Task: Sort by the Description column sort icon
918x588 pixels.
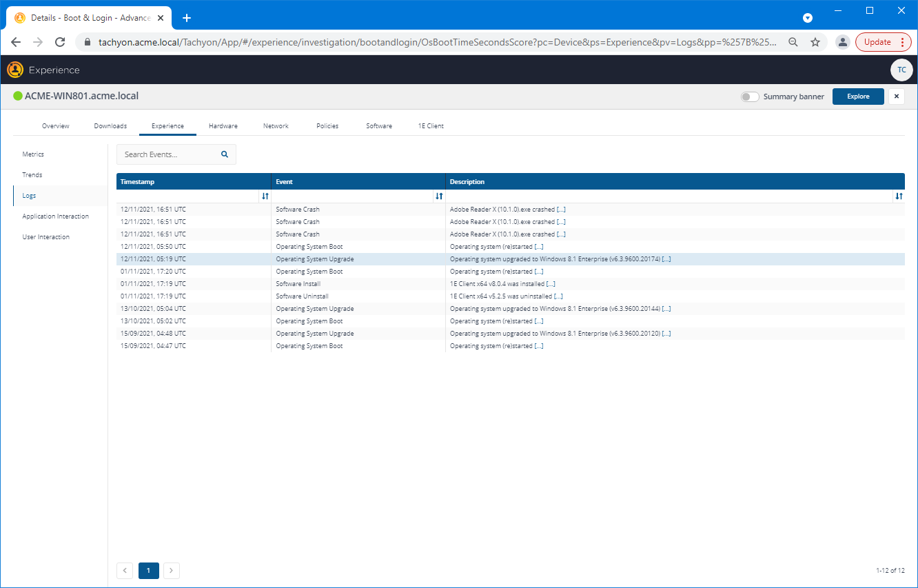Action: (899, 196)
